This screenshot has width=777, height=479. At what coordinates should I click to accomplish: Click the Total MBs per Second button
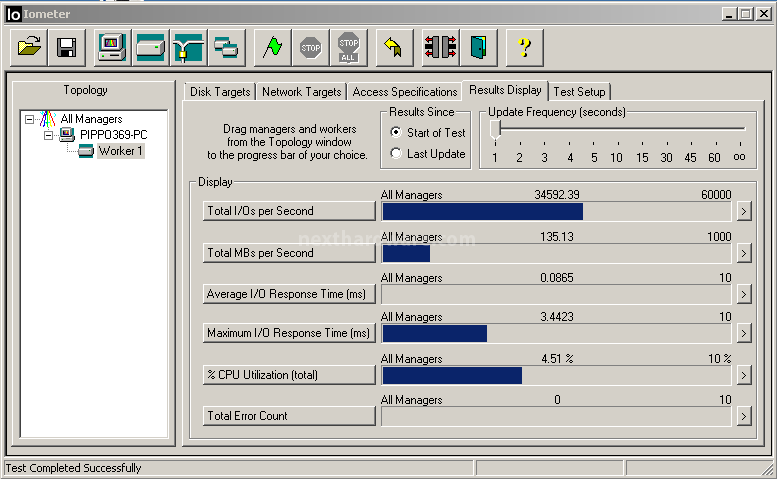(x=289, y=253)
